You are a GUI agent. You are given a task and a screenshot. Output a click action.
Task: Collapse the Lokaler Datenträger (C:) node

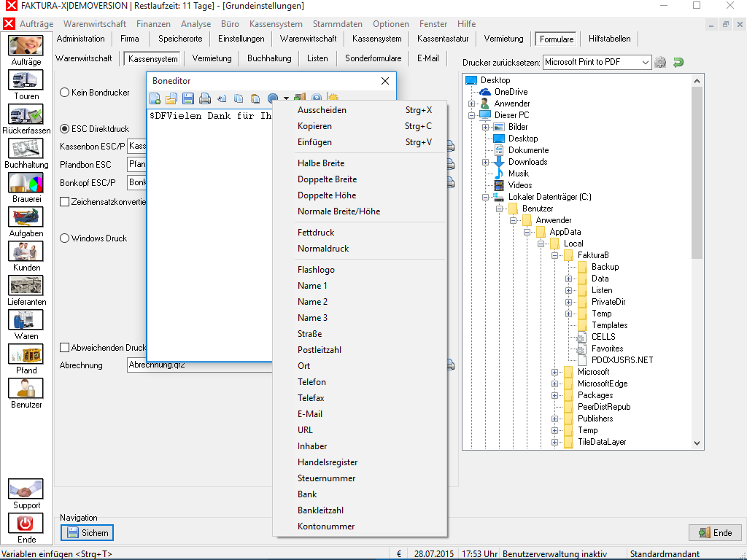[485, 197]
